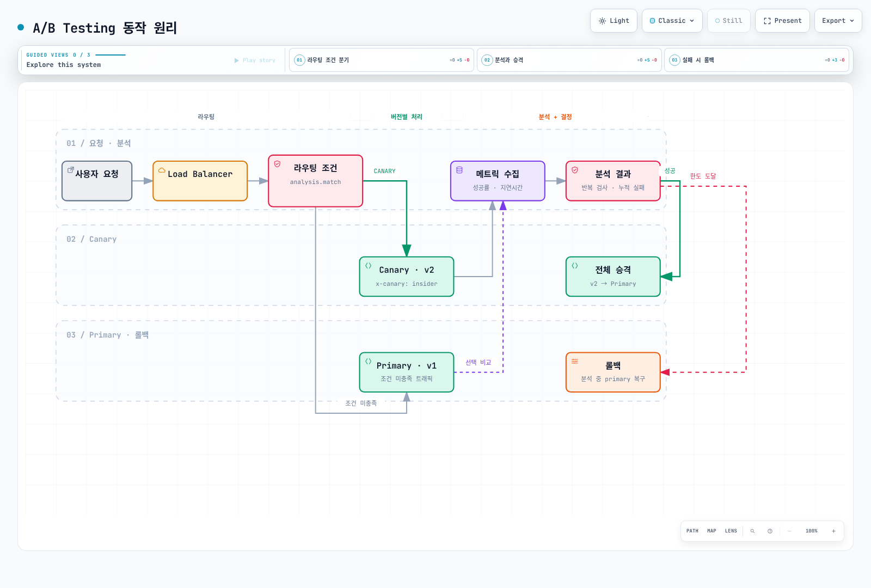Open the Classic style dropdown

click(x=672, y=21)
